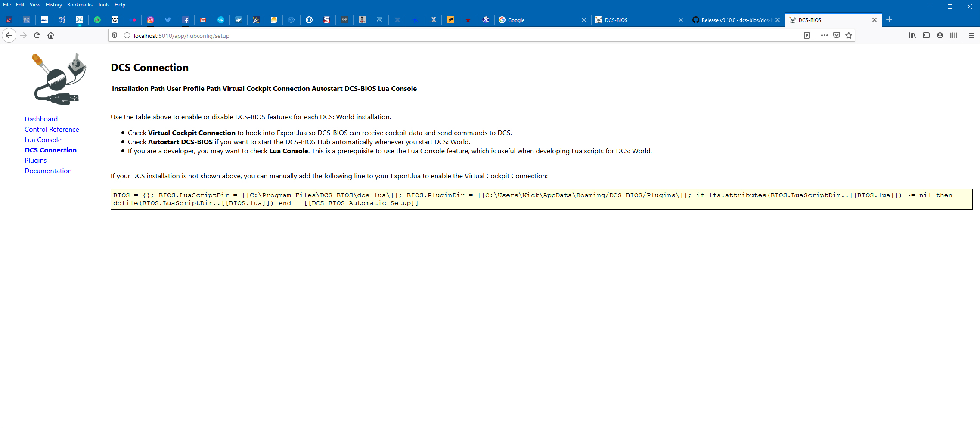This screenshot has height=428, width=980.
Task: Switch to the Google tab
Action: (542, 20)
